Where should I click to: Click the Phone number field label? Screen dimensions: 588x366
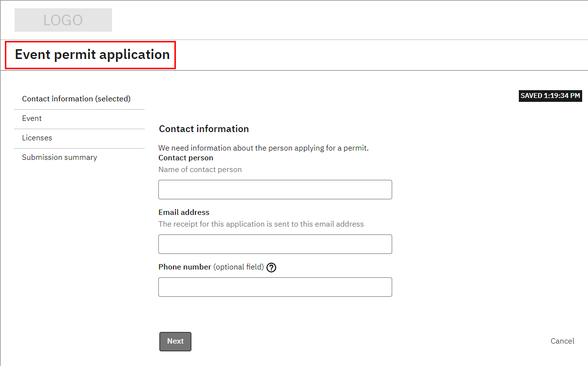[185, 267]
